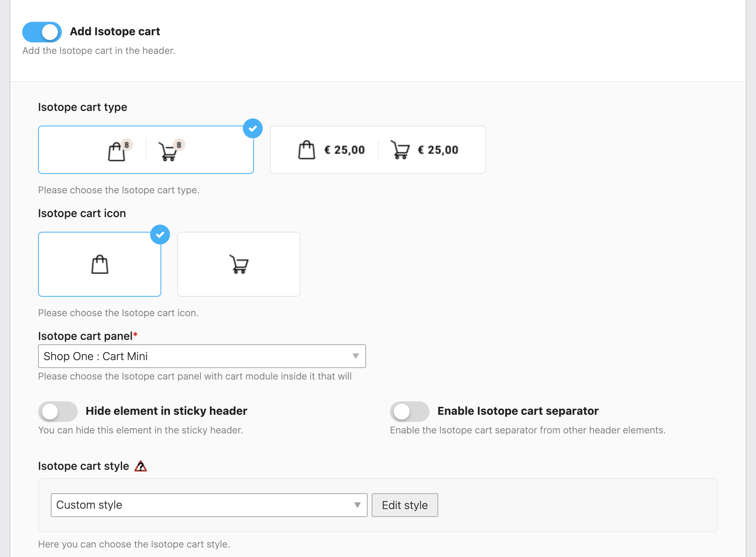The height and width of the screenshot is (557, 756).
Task: Click the dropdown arrow beside Shop One : Cart Mini
Action: 356,356
